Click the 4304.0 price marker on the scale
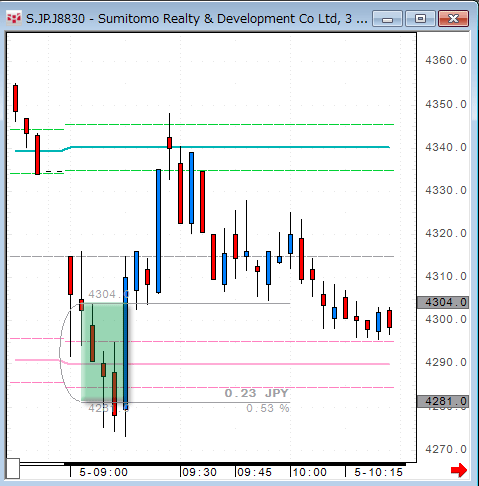The image size is (479, 486). point(443,302)
